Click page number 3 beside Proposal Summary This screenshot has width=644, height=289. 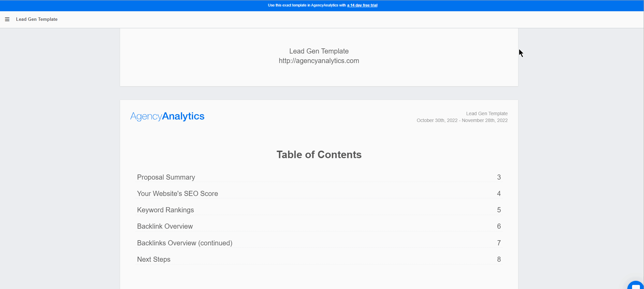pyautogui.click(x=499, y=177)
